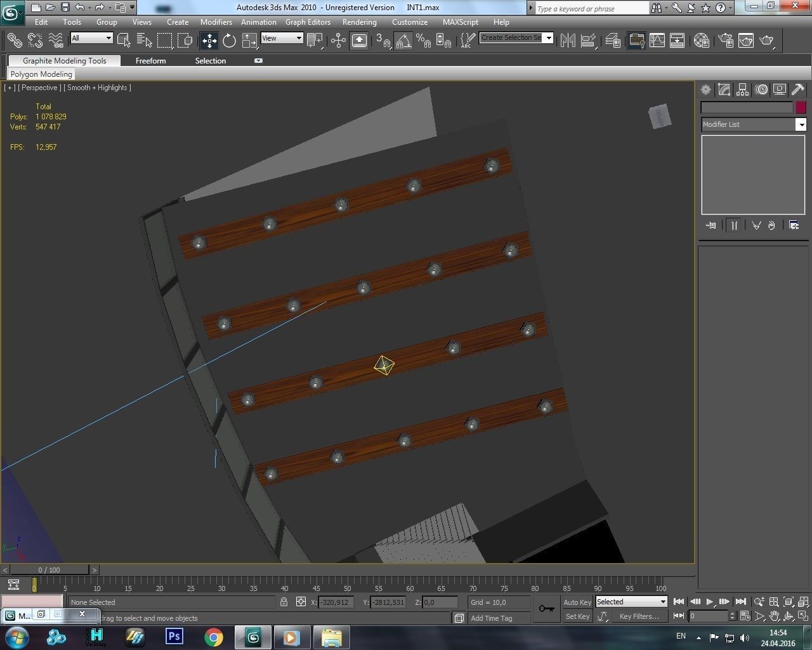Click the Select and Manipulate icon
812x650 pixels.
point(338,41)
